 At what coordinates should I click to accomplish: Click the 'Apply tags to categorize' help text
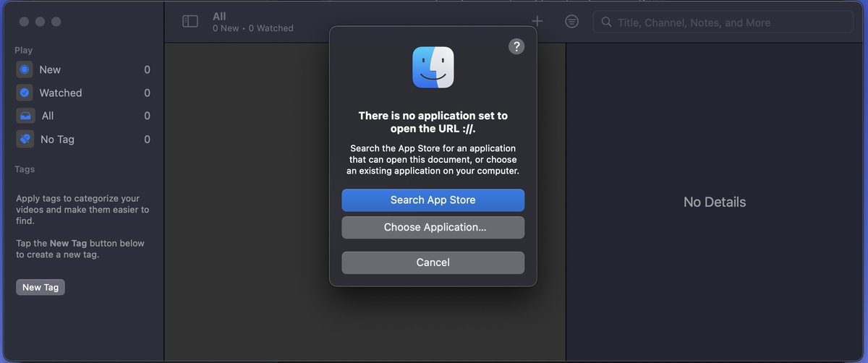click(82, 210)
